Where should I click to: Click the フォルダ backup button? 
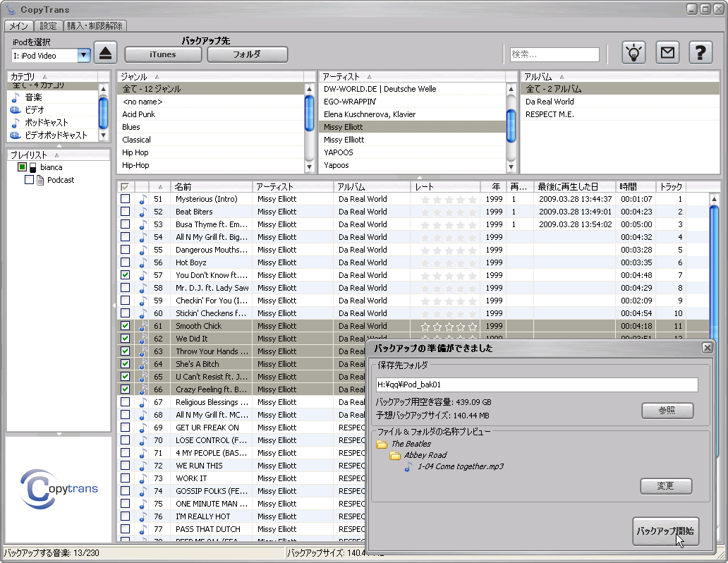(247, 54)
